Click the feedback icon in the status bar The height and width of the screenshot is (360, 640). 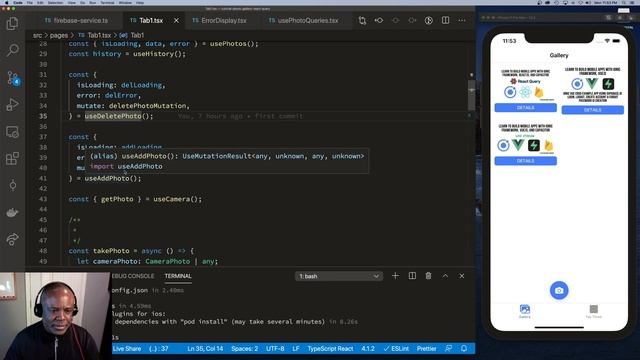(448, 349)
